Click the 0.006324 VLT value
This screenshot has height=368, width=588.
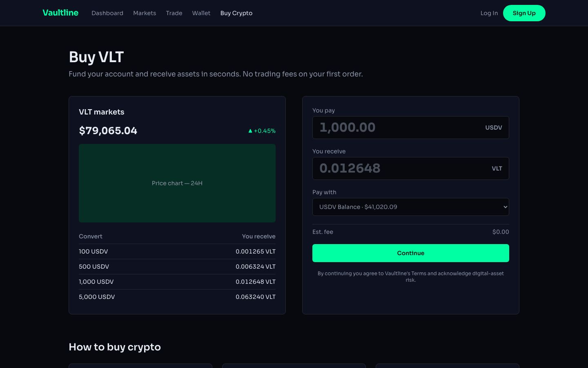pos(256,267)
